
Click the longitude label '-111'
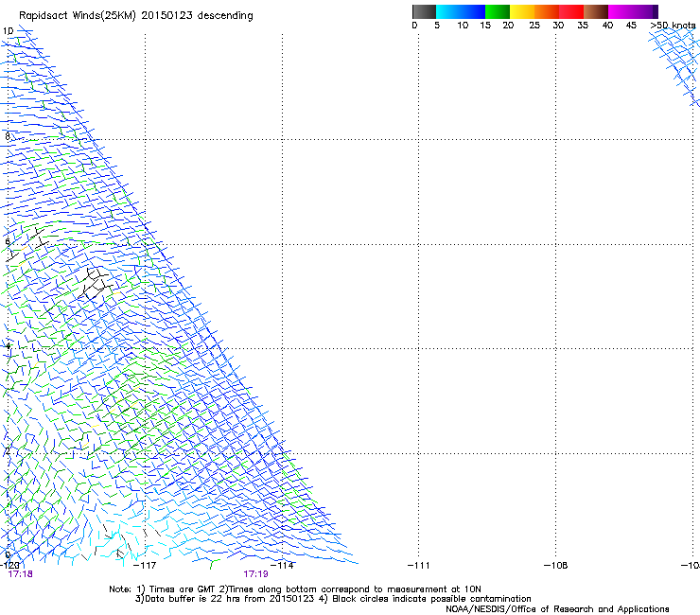point(418,566)
